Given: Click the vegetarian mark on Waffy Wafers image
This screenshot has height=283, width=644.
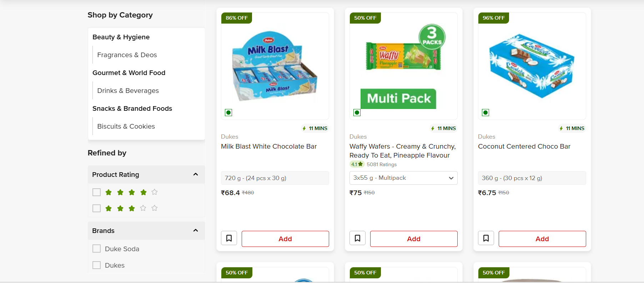Looking at the screenshot, I should [x=357, y=113].
